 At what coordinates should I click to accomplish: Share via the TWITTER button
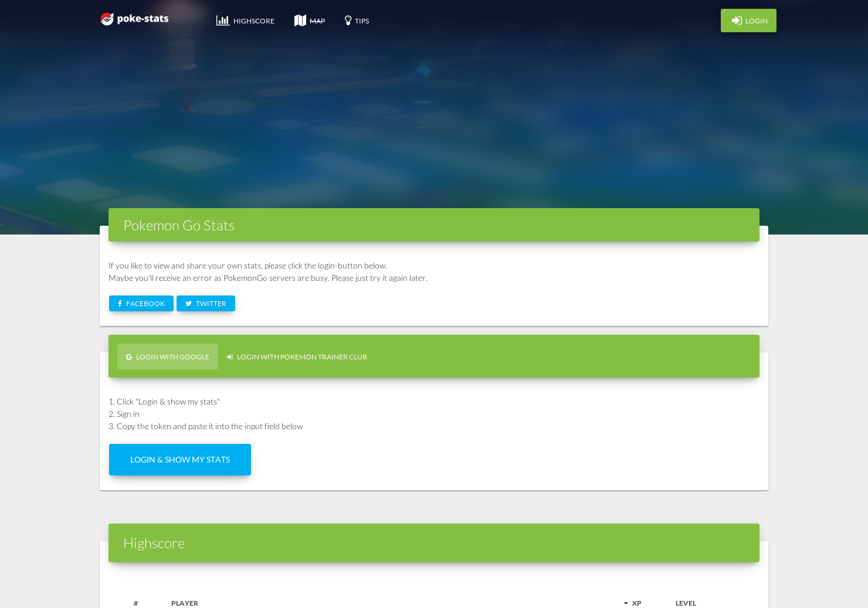[206, 304]
